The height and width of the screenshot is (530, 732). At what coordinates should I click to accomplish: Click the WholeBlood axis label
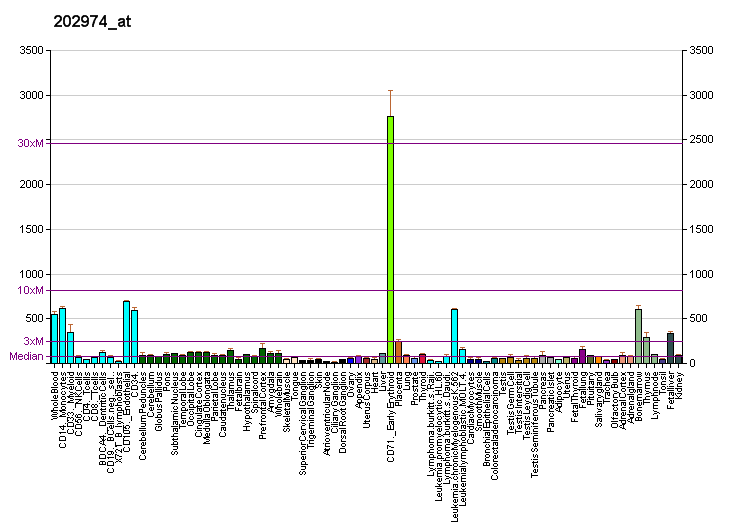pyautogui.click(x=55, y=395)
